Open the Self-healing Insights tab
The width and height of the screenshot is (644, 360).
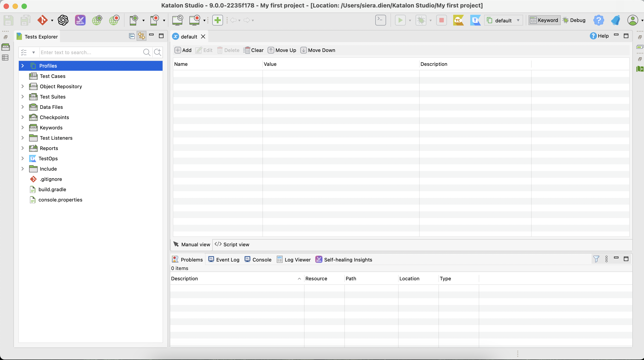point(344,259)
